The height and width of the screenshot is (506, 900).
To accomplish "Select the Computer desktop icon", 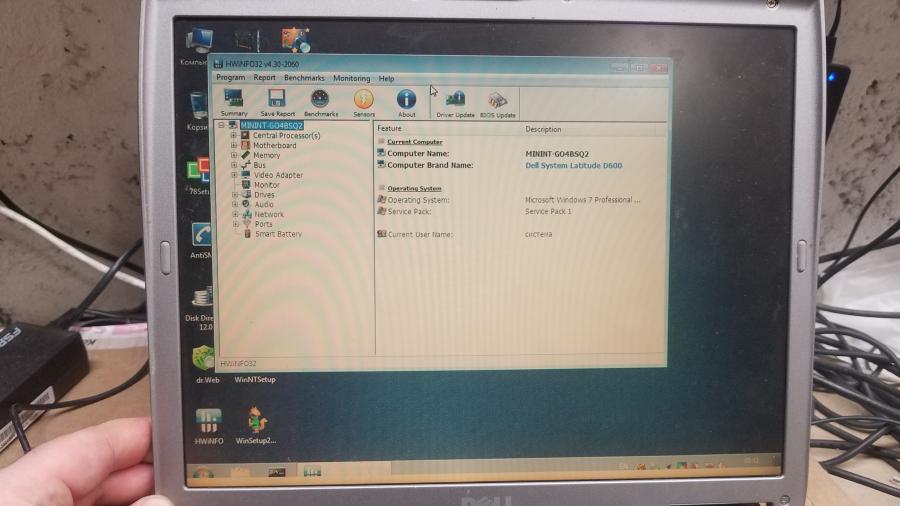I will [x=196, y=47].
